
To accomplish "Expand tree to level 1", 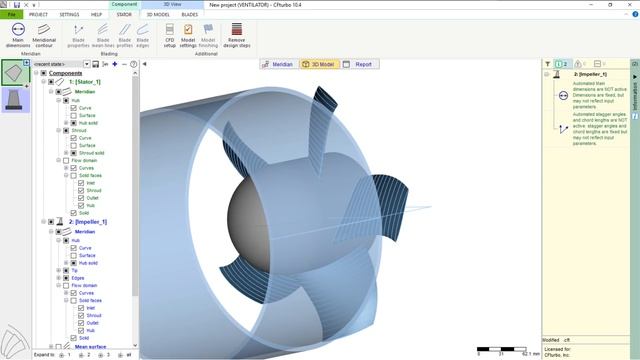I will point(65,355).
